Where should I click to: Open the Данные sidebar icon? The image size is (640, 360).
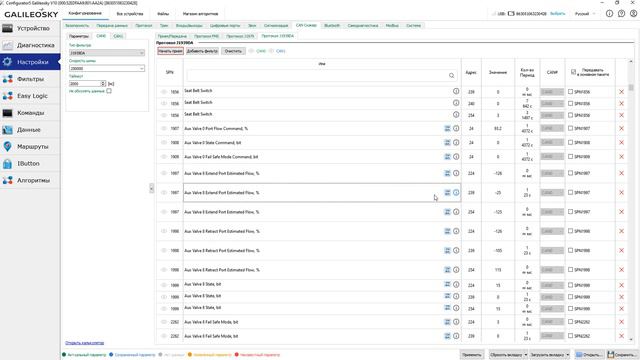click(x=7, y=130)
